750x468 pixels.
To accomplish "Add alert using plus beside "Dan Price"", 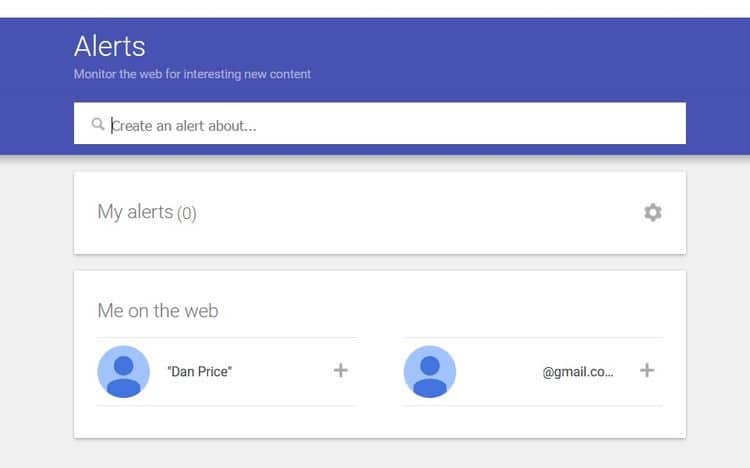I will pyautogui.click(x=341, y=370).
